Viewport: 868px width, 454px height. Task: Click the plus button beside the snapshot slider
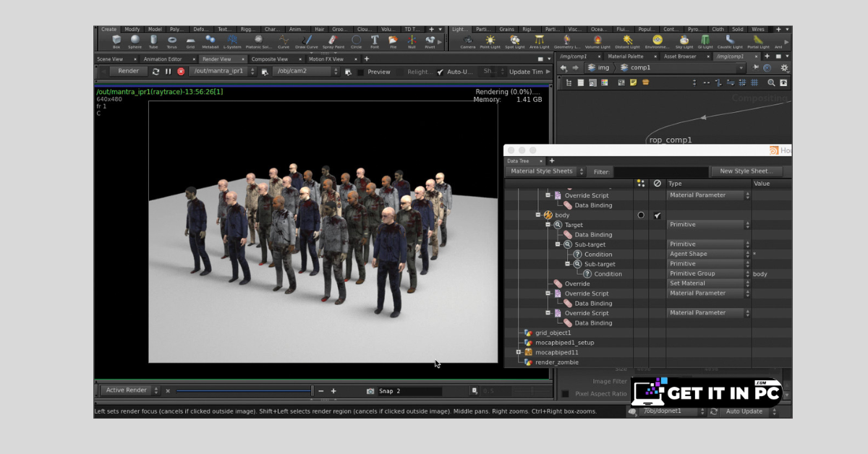tap(333, 391)
